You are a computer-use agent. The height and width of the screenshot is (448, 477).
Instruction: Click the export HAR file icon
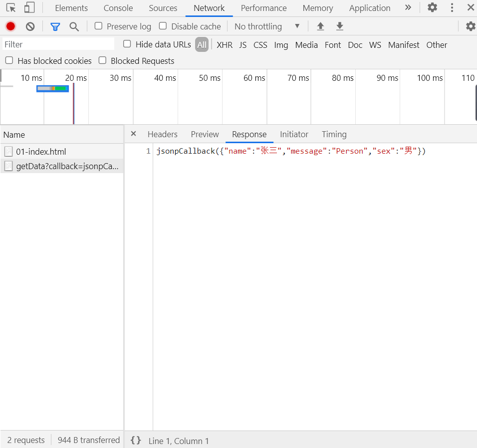[x=340, y=26]
